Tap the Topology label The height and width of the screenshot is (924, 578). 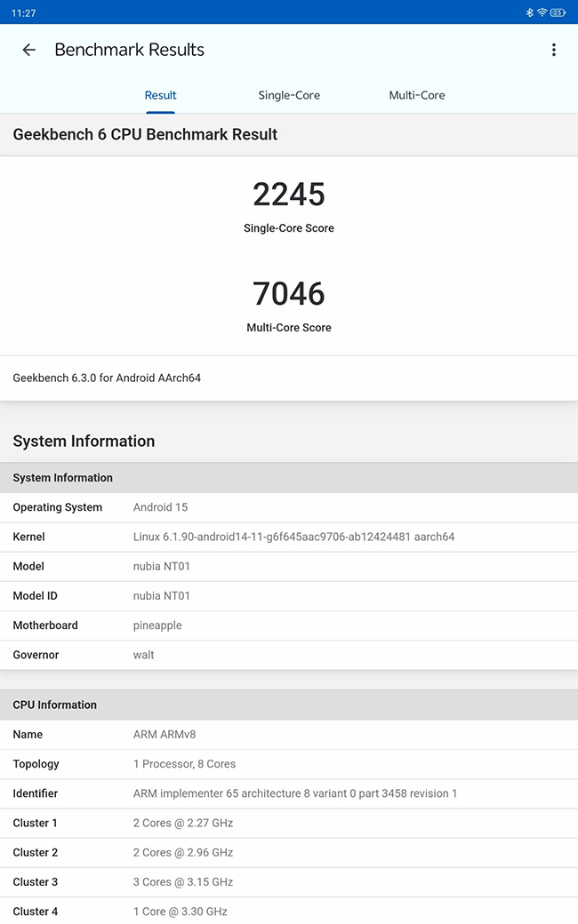[x=36, y=764]
